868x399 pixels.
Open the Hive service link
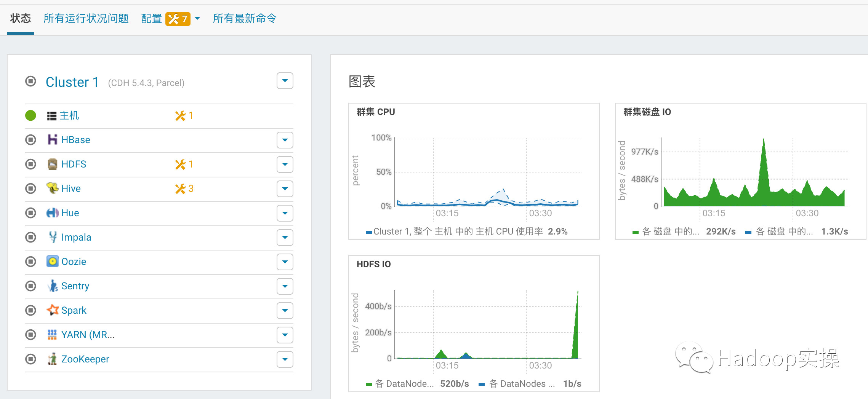tap(71, 188)
